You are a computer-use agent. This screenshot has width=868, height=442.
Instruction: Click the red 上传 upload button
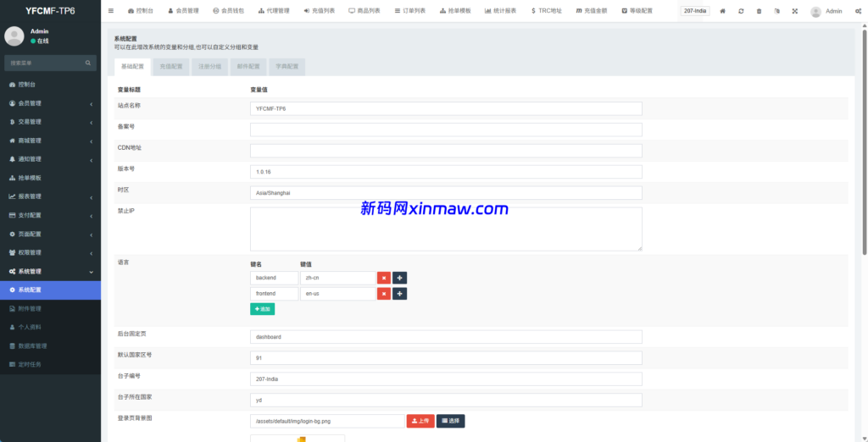(420, 421)
